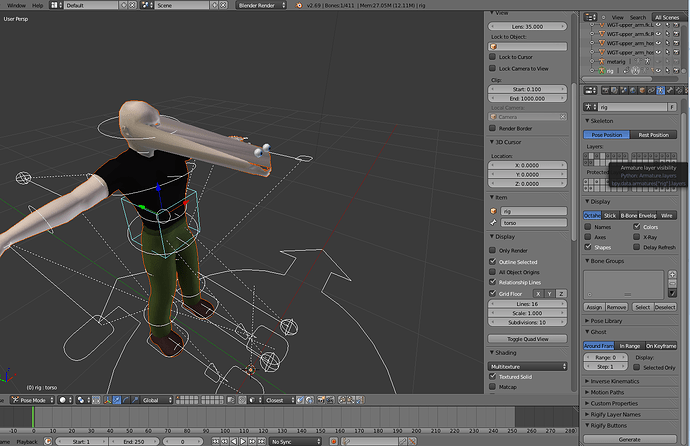Disable the Outline Selected checkbox
This screenshot has height=446, width=690.
coord(492,261)
